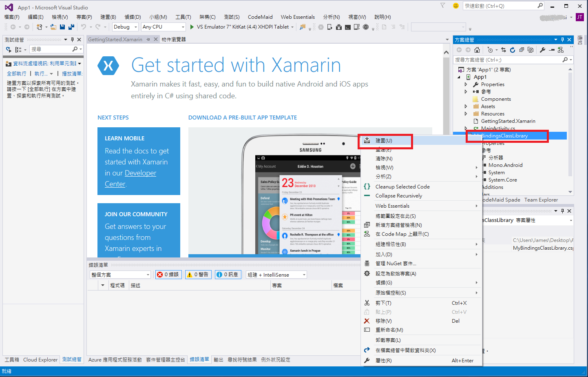The width and height of the screenshot is (588, 377).
Task: Open the Web Essentials menu bar item
Action: 298,17
